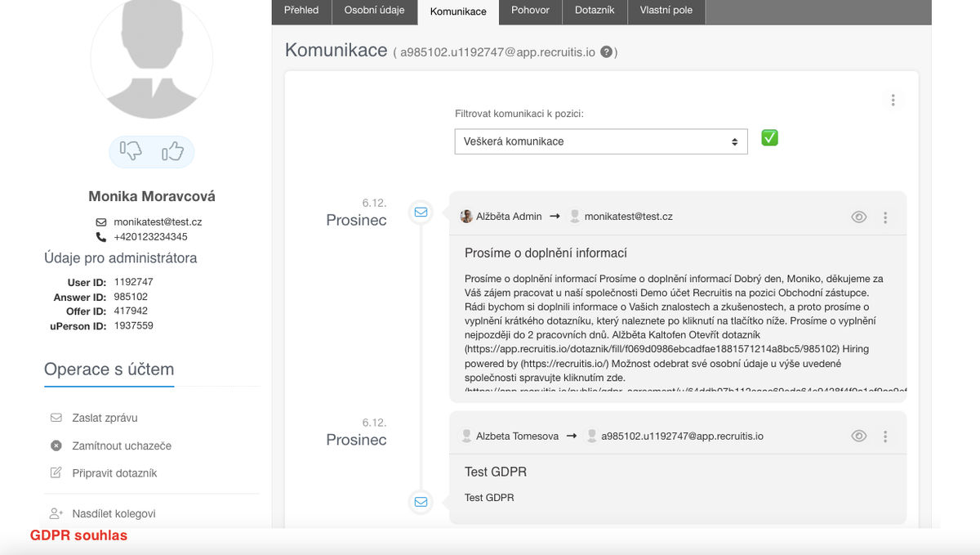Click the Zamítnout uchazeče cross icon
980x555 pixels.
point(56,445)
